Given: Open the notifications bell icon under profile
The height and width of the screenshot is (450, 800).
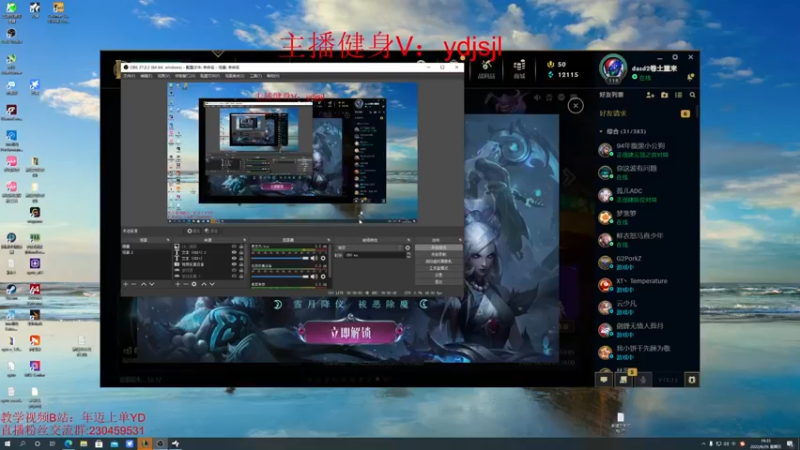Looking at the screenshot, I should pos(690,77).
